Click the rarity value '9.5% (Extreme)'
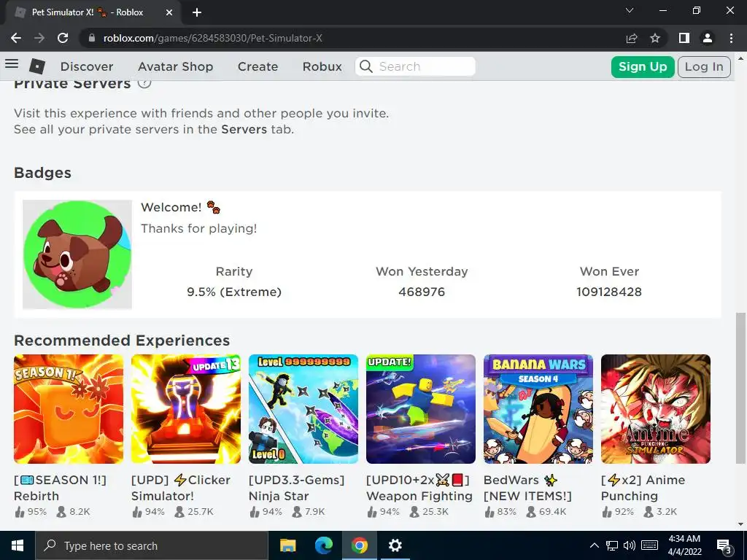This screenshot has height=560, width=747. pos(234,292)
